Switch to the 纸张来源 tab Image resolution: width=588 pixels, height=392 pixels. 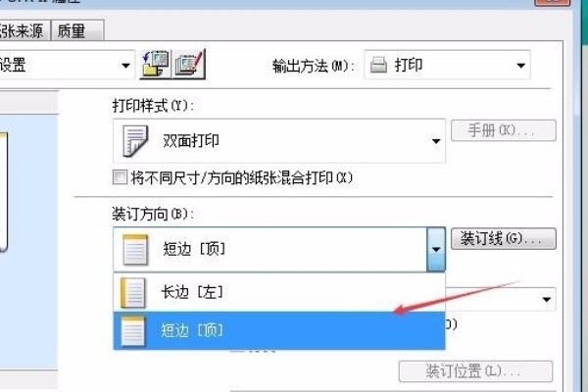[24, 30]
